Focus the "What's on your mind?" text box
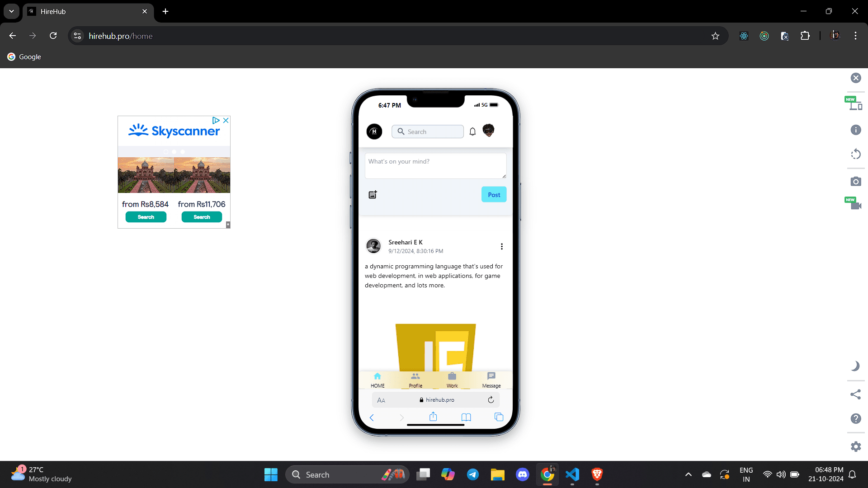 point(435,165)
